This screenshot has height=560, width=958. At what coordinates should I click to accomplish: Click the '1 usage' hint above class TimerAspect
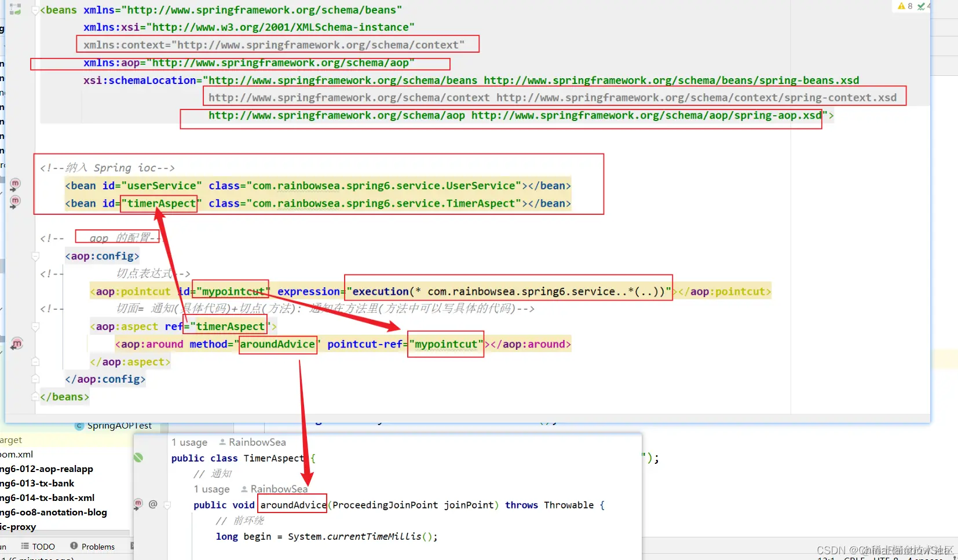click(189, 442)
